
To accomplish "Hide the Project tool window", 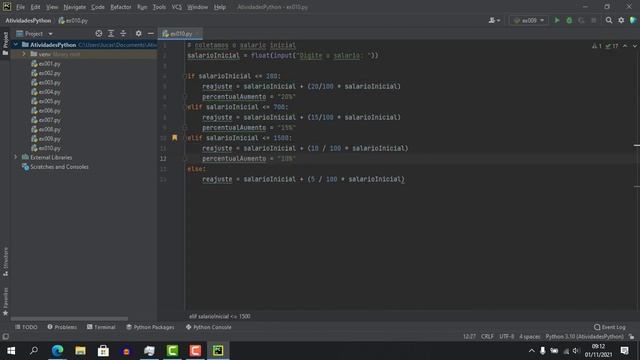I will [x=151, y=33].
